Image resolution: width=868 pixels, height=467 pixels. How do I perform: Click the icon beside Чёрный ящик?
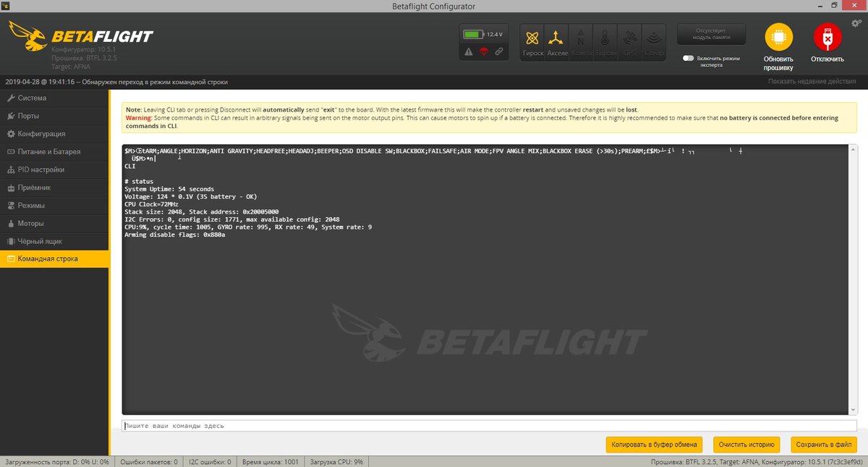[x=11, y=241]
